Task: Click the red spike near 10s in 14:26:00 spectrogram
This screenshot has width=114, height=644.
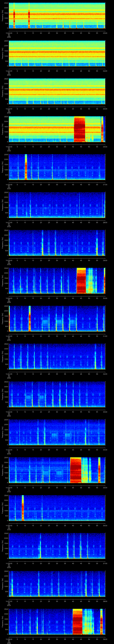Action: 26,167
